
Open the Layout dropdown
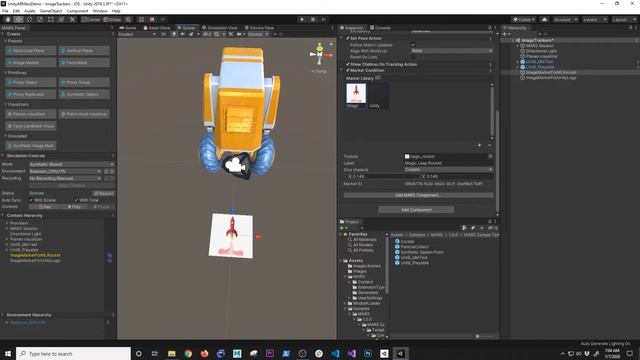tap(624, 20)
